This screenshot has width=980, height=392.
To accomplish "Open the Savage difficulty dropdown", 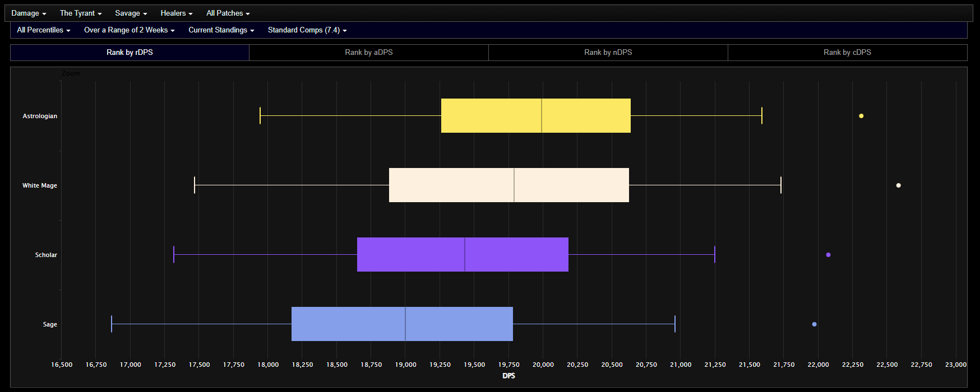I will (131, 13).
